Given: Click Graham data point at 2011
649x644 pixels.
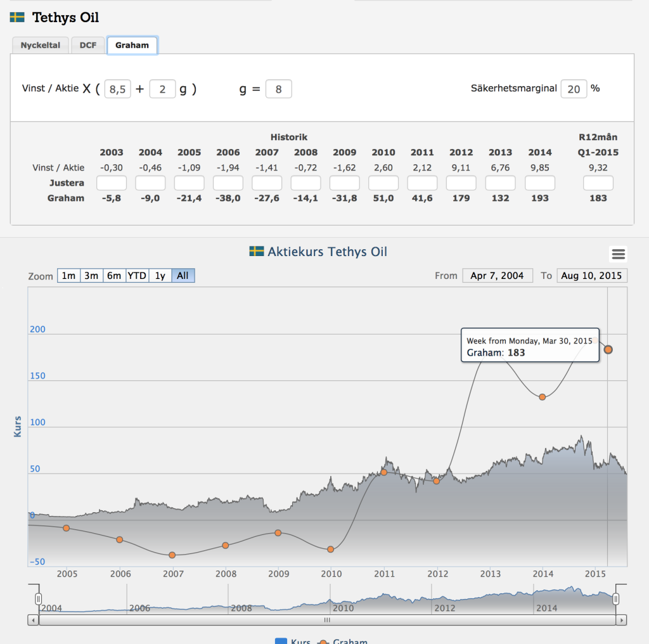Looking at the screenshot, I should (x=383, y=472).
